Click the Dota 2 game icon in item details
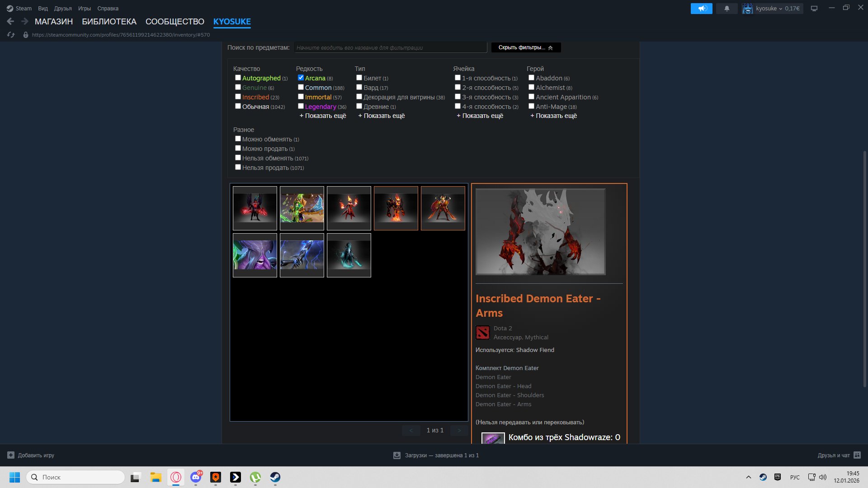 (482, 333)
